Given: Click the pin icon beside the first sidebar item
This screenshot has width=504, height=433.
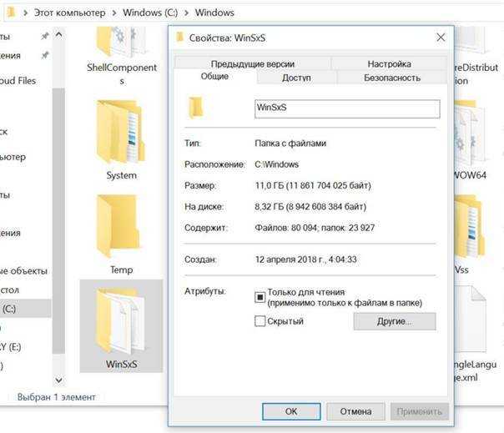Looking at the screenshot, I should (x=45, y=36).
